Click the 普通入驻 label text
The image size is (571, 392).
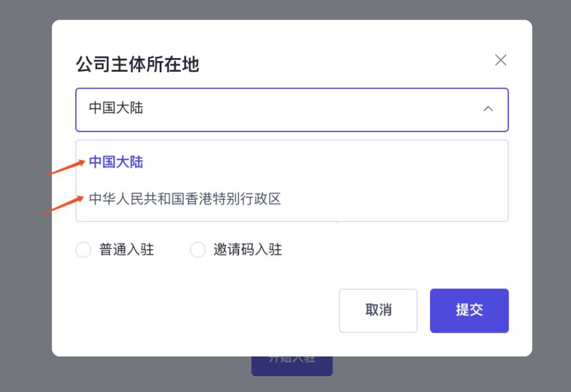(126, 250)
